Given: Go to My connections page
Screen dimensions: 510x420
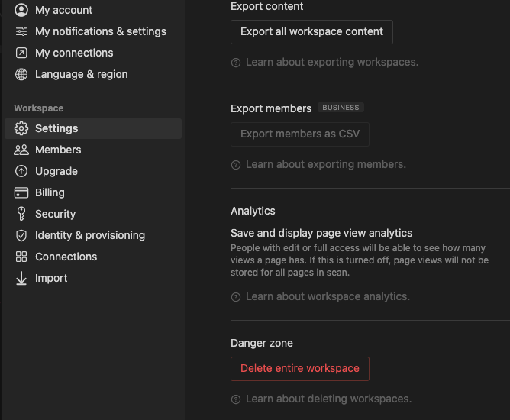Looking at the screenshot, I should click(93, 53).
